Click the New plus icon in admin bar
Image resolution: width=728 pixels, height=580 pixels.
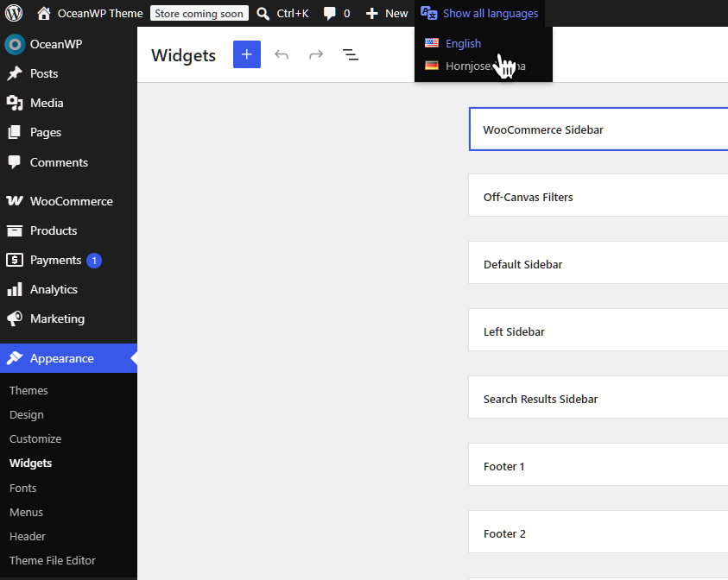(372, 14)
